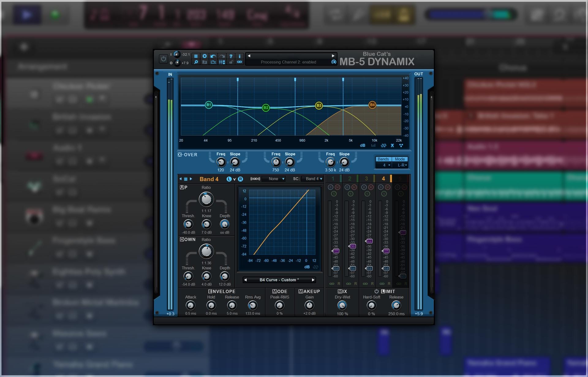Toggle the UP section enable checkbox

pyautogui.click(x=182, y=187)
